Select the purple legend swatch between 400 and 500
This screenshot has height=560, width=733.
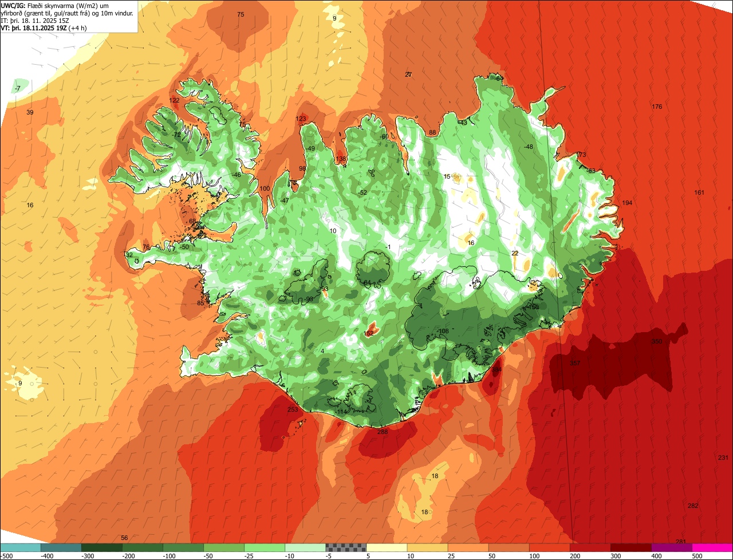[671, 547]
